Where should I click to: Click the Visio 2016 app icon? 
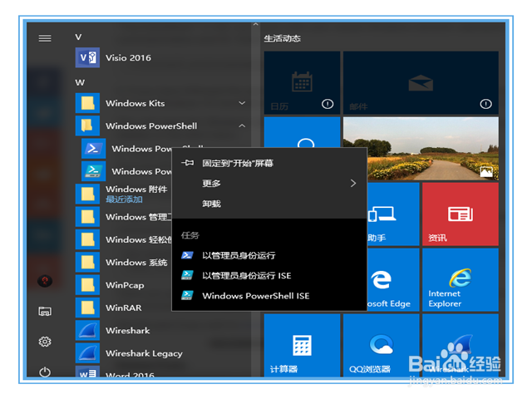pyautogui.click(x=87, y=57)
